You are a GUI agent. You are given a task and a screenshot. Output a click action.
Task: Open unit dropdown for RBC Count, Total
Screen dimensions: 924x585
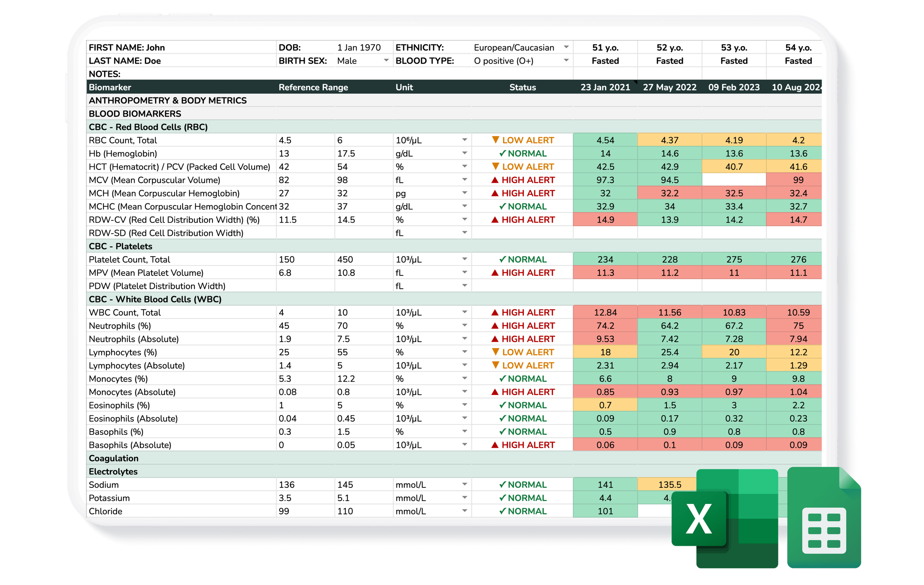(465, 140)
